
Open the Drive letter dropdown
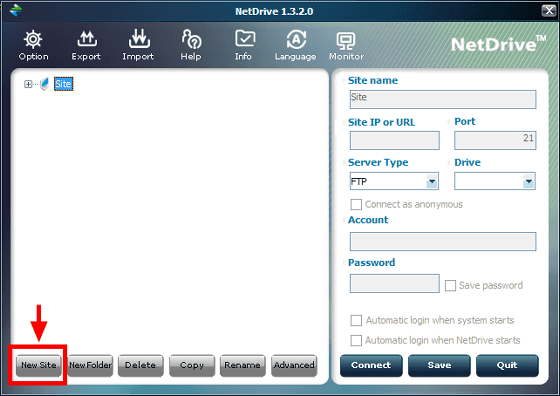coord(495,181)
